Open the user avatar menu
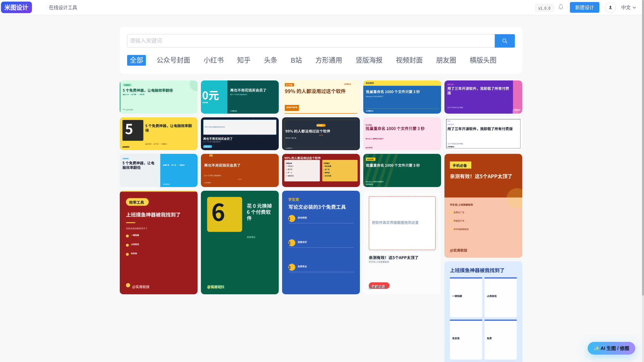This screenshot has width=644, height=362. (610, 7)
